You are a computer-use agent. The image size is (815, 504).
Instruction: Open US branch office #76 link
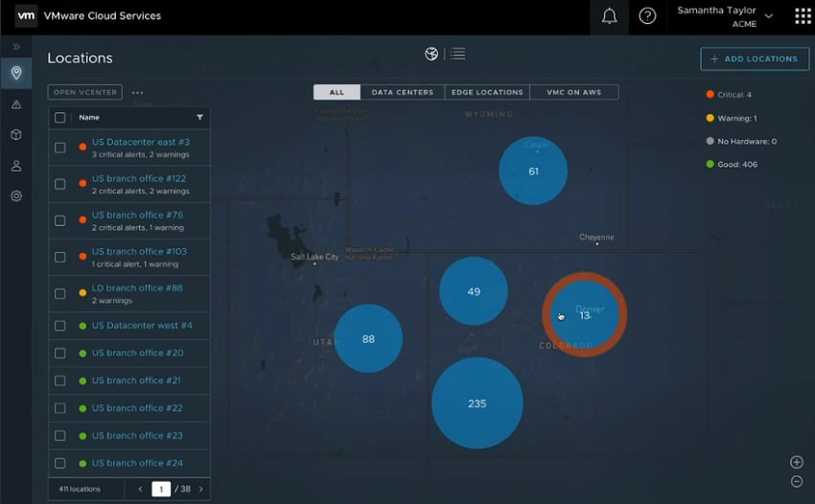pos(137,215)
